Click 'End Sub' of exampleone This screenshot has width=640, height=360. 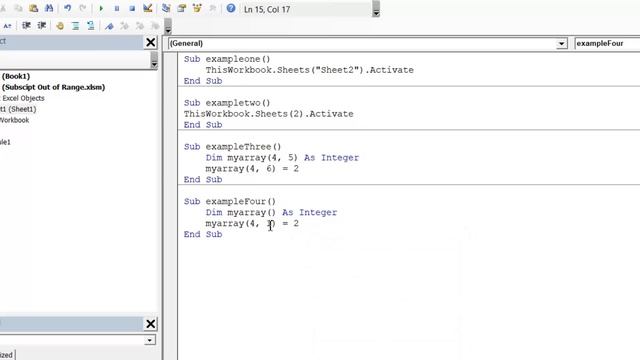point(203,81)
